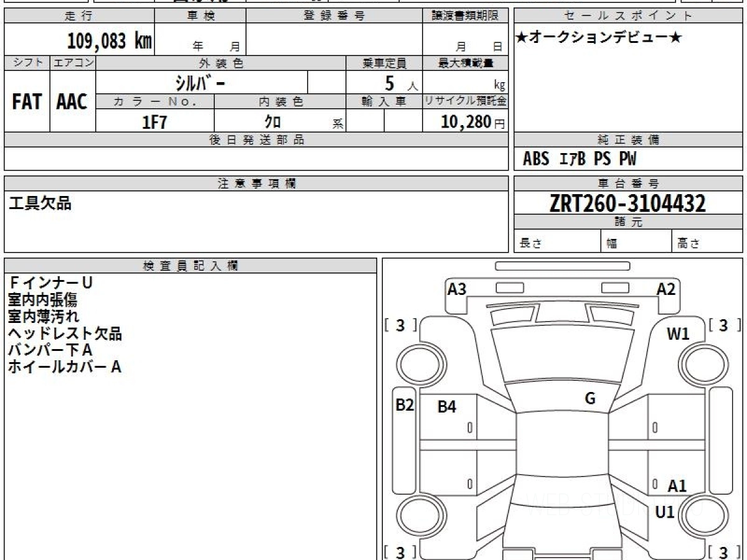747x560 pixels.
Task: Select the 最大積載量 header
Action: [465, 63]
